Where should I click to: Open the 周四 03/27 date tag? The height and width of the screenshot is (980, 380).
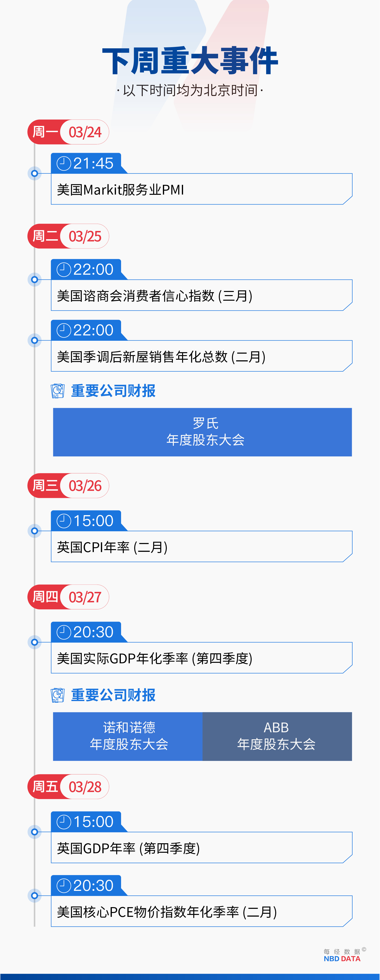68,597
